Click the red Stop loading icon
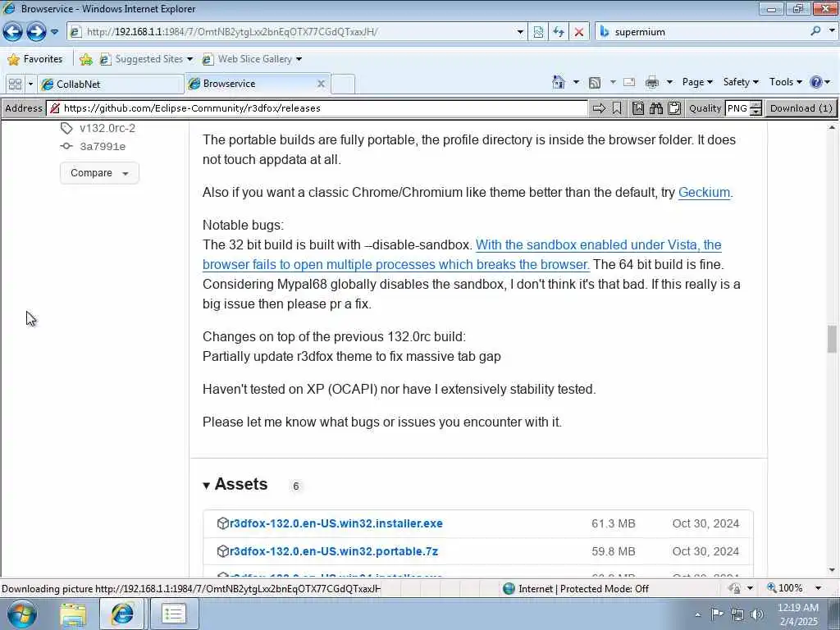This screenshot has width=840, height=630. pyautogui.click(x=579, y=32)
